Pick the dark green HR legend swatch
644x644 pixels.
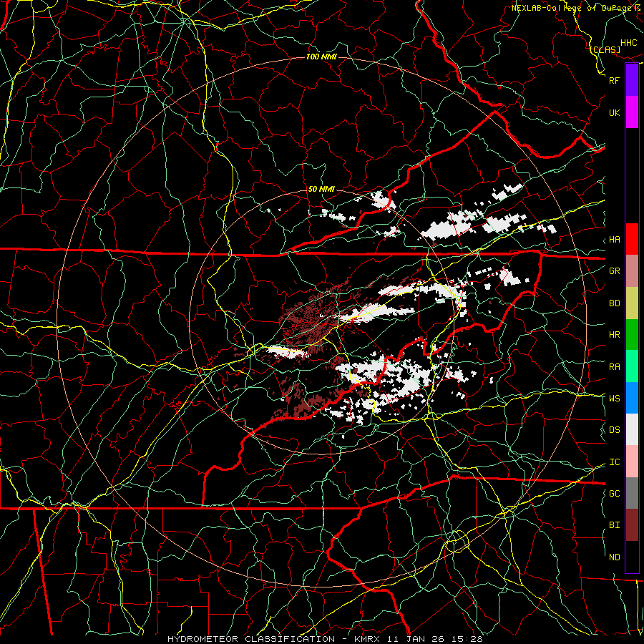(x=632, y=335)
